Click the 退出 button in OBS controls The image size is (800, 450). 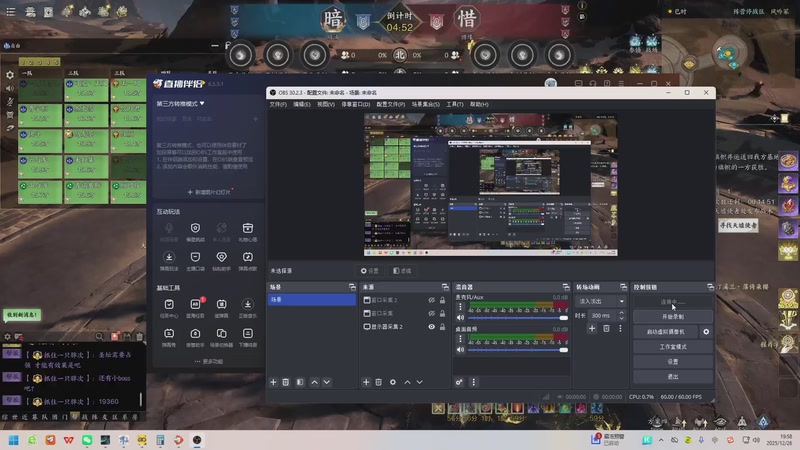(673, 377)
